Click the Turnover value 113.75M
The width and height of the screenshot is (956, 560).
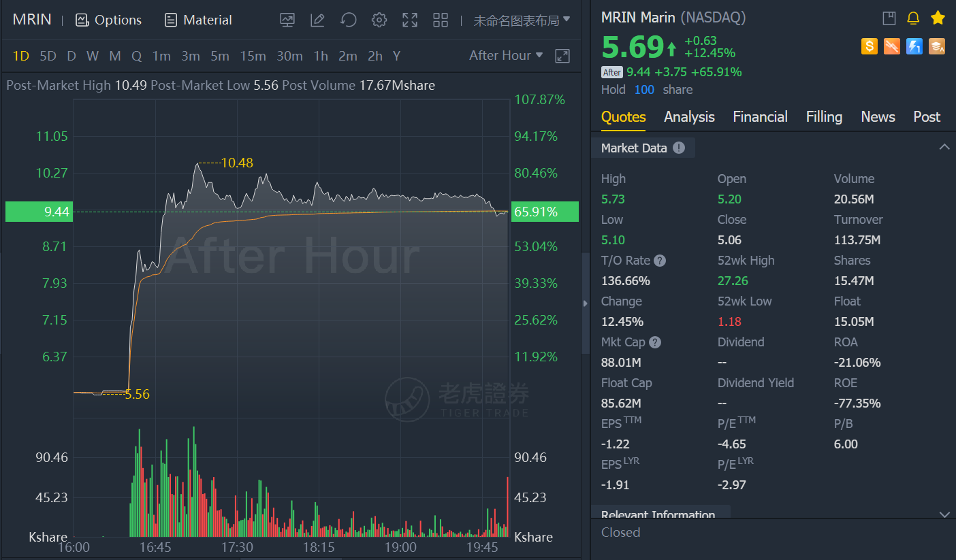(857, 240)
